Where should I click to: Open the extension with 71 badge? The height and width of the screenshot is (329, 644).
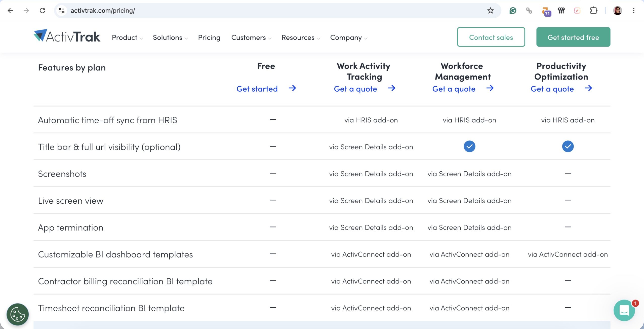(546, 11)
